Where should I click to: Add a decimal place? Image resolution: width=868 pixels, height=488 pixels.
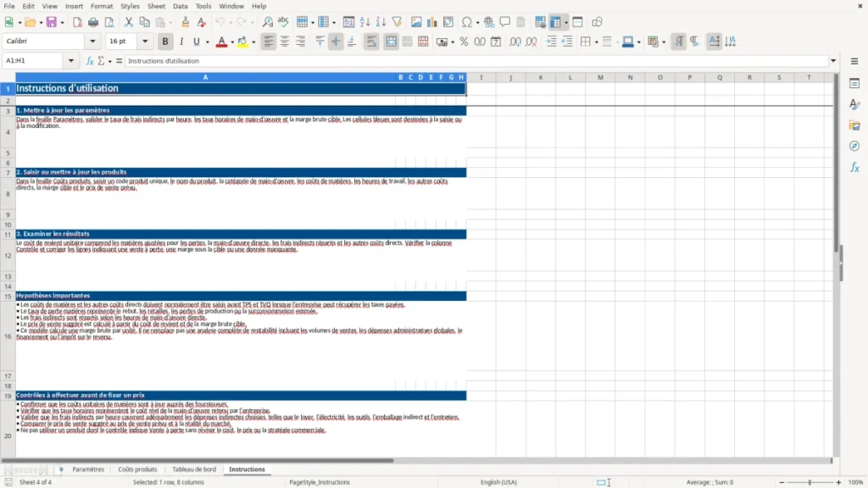[x=515, y=42]
